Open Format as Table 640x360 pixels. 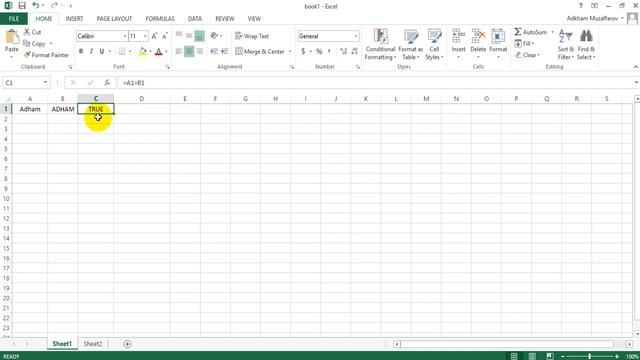point(411,45)
